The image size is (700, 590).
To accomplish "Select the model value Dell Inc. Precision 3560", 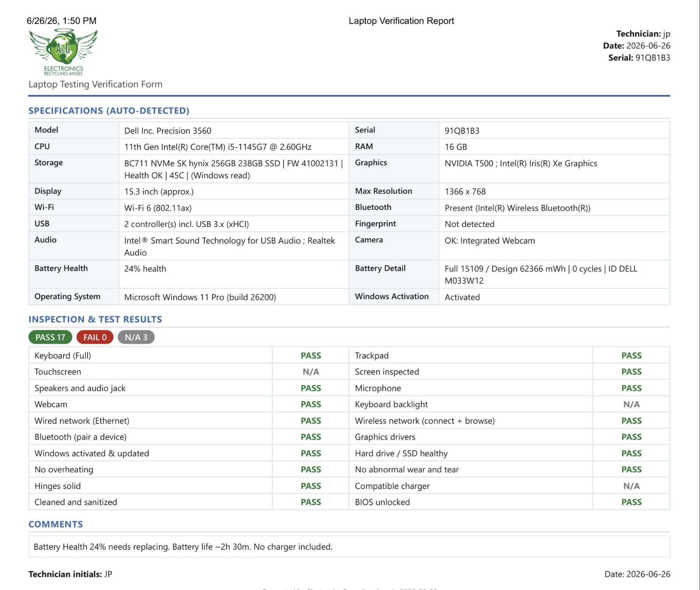I will click(168, 131).
